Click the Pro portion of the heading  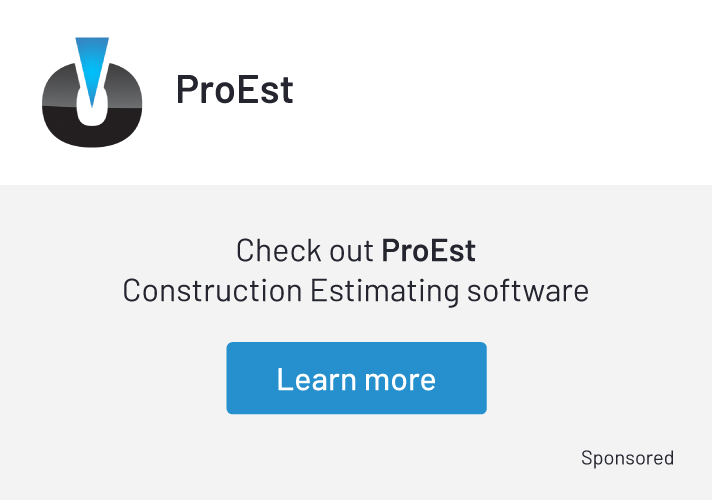click(x=204, y=90)
